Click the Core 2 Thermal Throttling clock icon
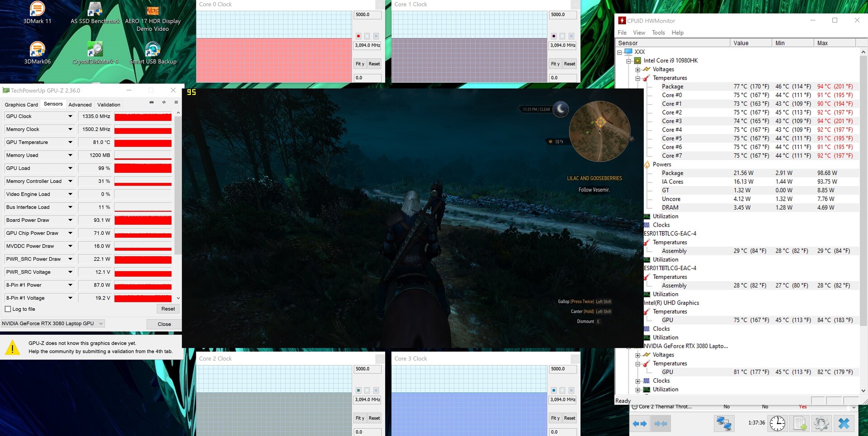 (634, 407)
